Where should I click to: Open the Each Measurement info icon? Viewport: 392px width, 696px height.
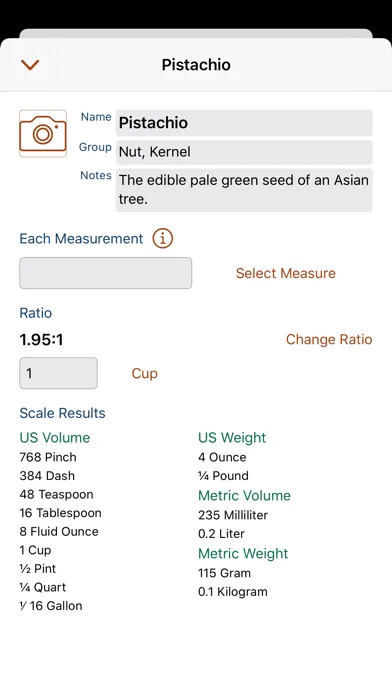[163, 239]
